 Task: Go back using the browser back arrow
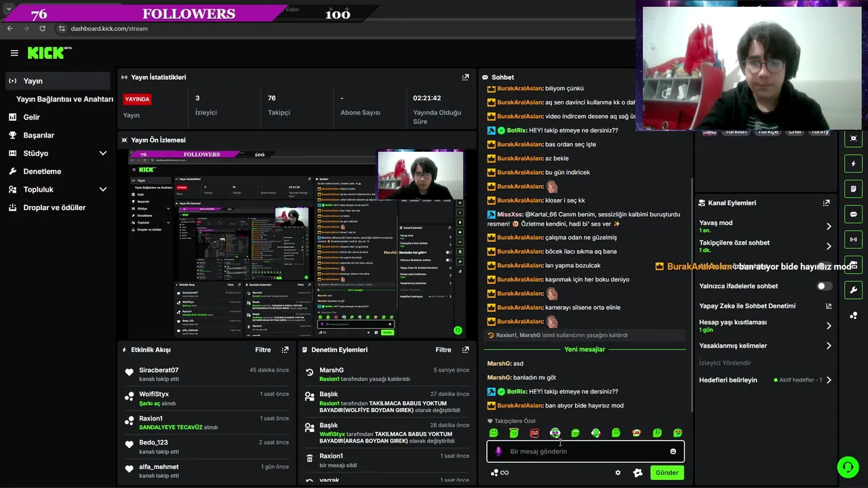tap(9, 28)
